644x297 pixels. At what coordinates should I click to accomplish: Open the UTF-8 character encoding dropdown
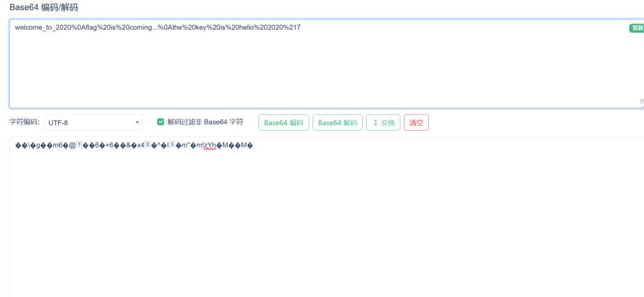tap(93, 123)
